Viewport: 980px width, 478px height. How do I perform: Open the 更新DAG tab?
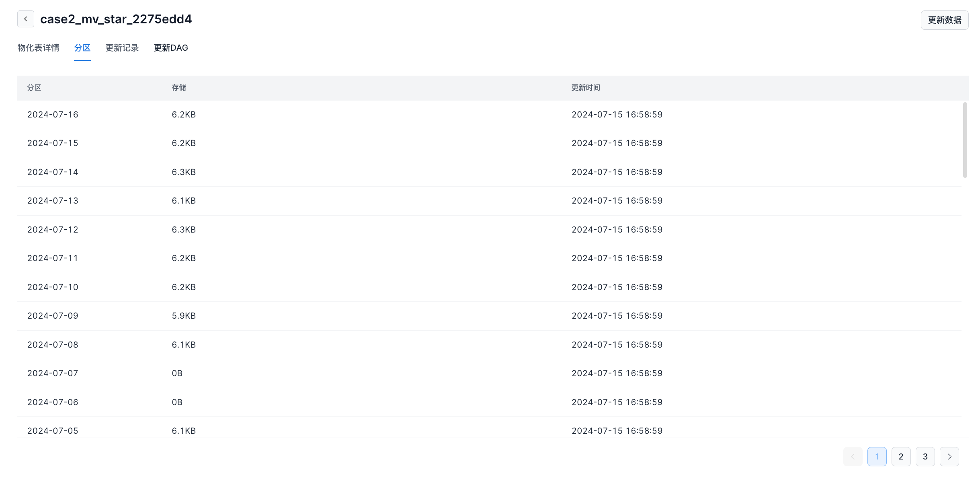pos(170,48)
